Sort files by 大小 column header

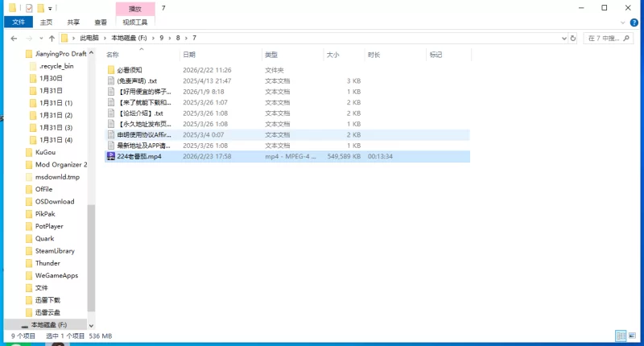[x=332, y=55]
